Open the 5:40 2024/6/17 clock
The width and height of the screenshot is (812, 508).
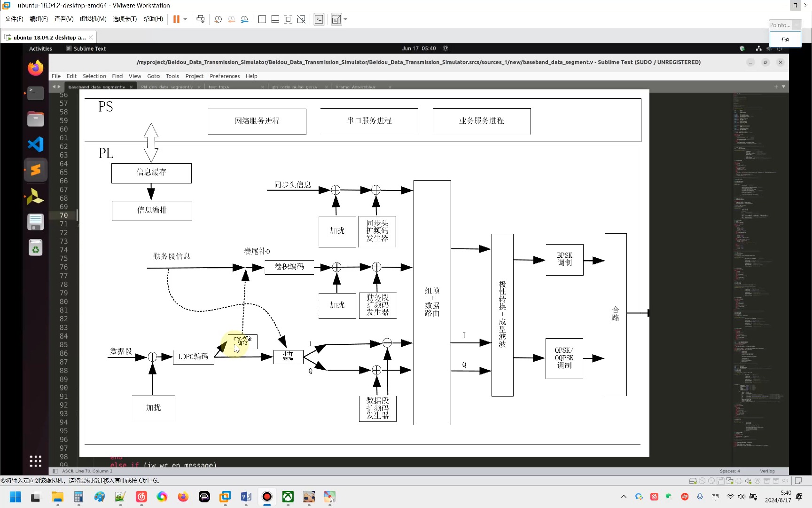(778, 497)
